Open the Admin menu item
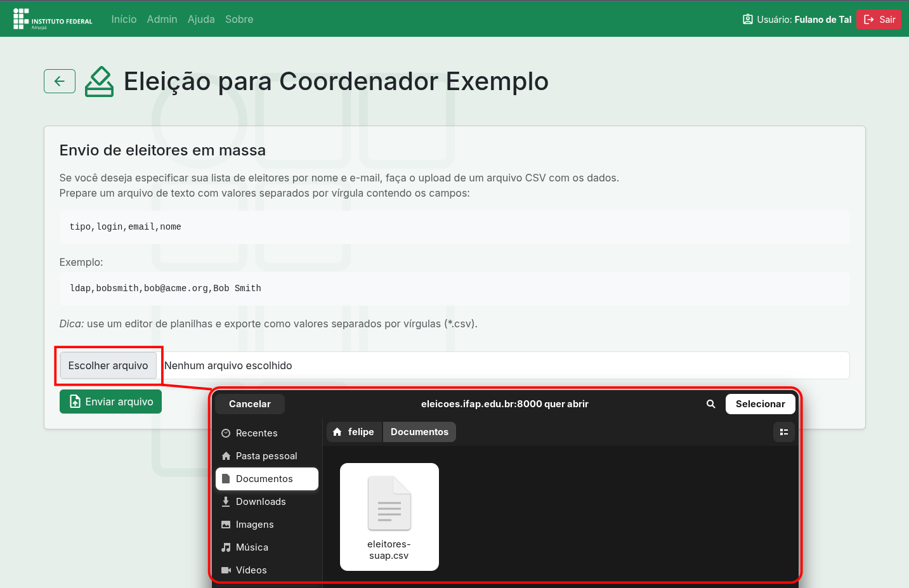The width and height of the screenshot is (909, 588). pos(162,19)
